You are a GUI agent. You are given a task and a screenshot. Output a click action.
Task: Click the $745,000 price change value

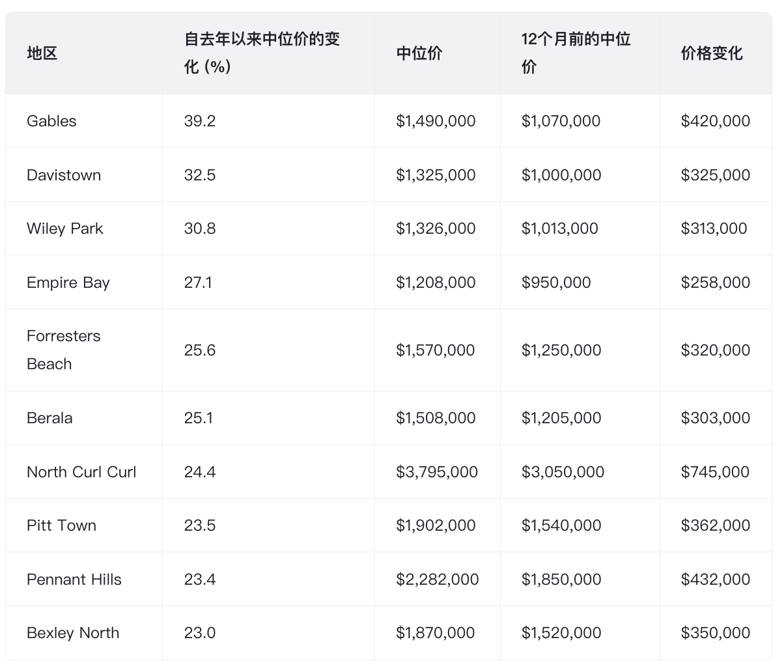(715, 472)
